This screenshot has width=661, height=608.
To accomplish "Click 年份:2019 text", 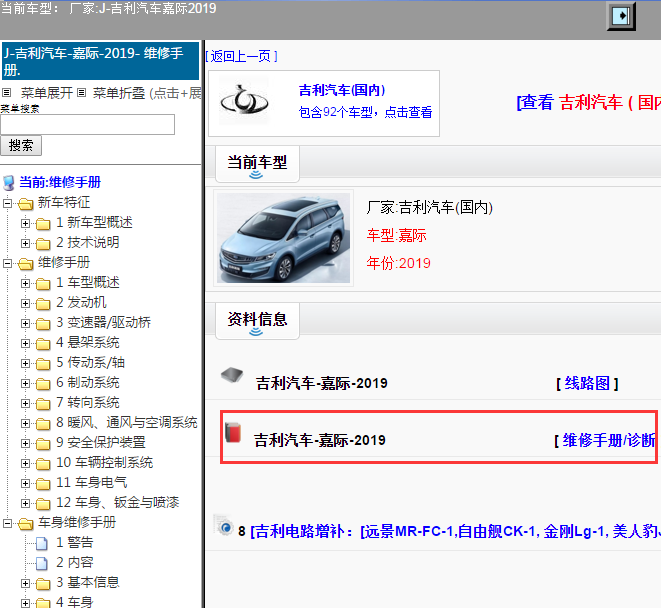I will 398,263.
